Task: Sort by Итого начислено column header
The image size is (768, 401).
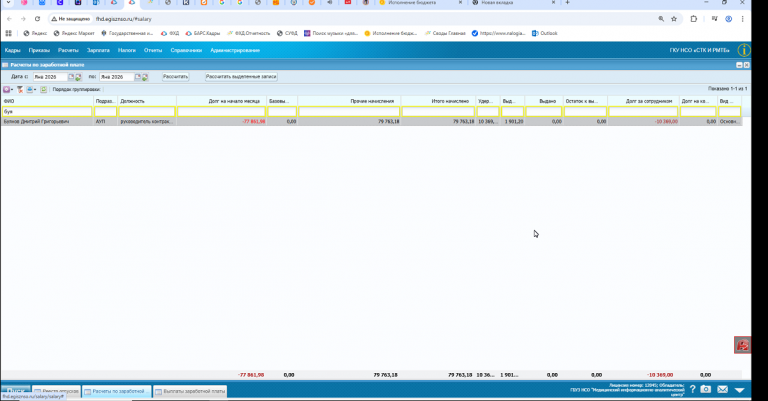Action: tap(438, 101)
